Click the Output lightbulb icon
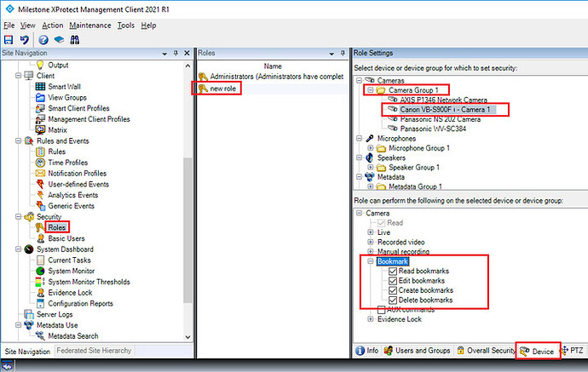The image size is (588, 372). click(40, 65)
